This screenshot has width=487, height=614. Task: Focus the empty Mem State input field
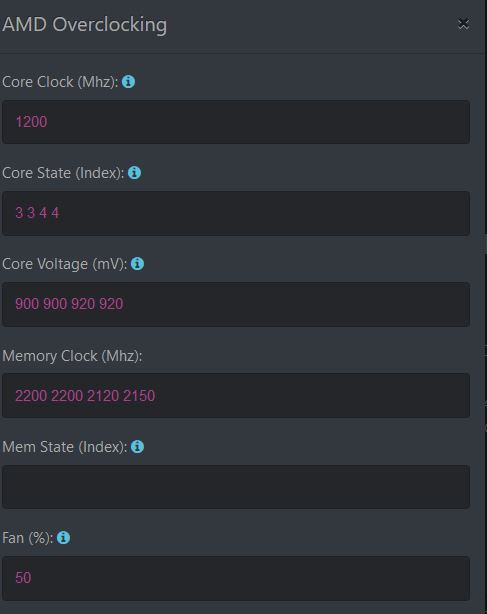pos(236,487)
